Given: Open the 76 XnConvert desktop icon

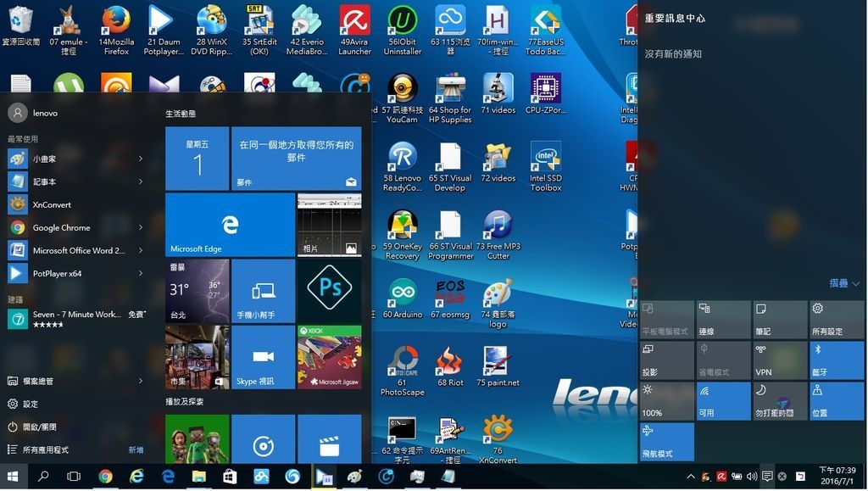Looking at the screenshot, I should tap(498, 440).
